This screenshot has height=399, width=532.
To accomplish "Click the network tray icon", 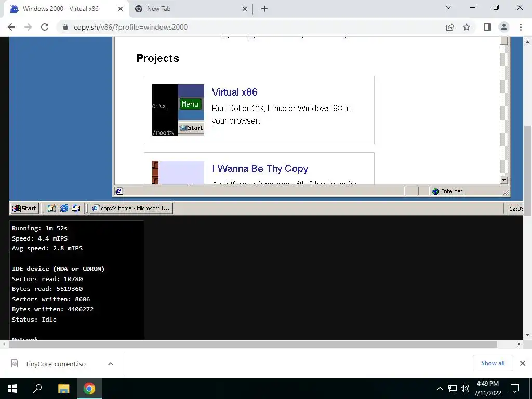I will click(x=453, y=389).
